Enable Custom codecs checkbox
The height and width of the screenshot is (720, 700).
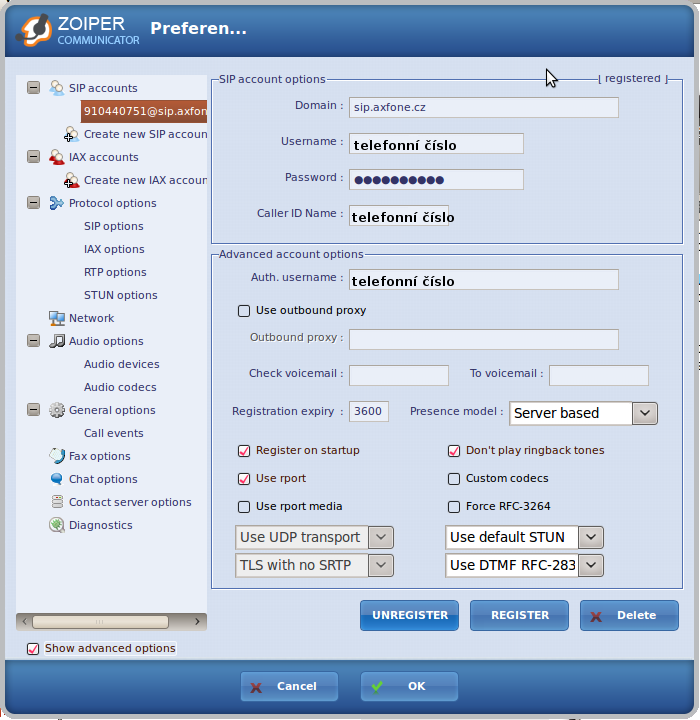(454, 479)
